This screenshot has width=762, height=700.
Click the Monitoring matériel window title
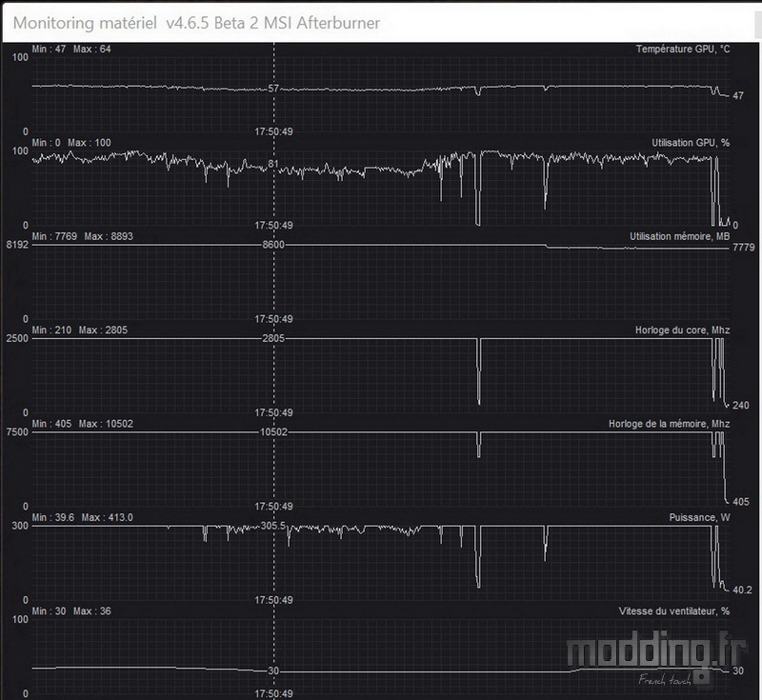[x=196, y=23]
